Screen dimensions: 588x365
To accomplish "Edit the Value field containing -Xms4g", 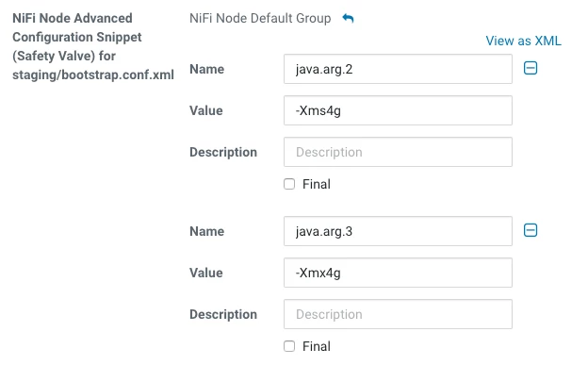I will pos(398,110).
